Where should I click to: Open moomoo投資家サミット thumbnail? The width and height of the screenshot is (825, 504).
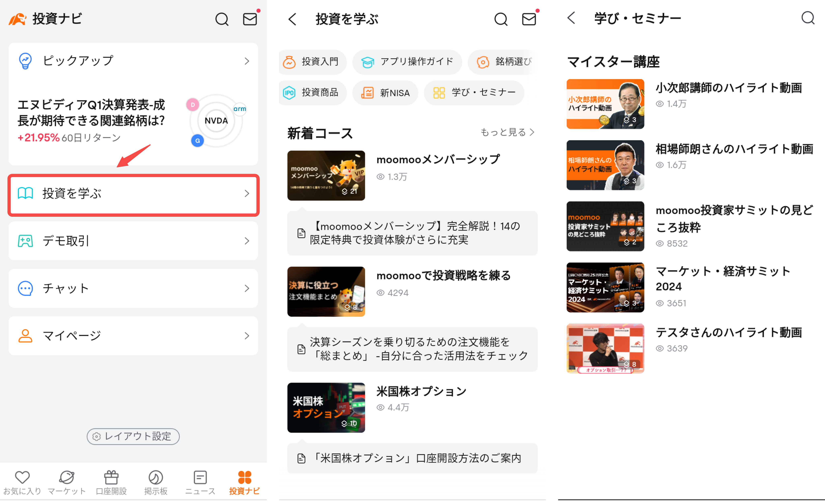point(605,226)
